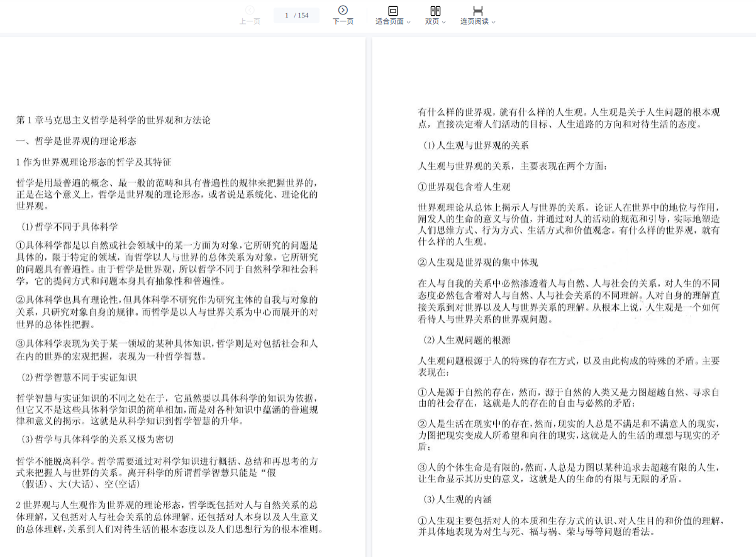Click the previous page arrow icon

pos(250,10)
